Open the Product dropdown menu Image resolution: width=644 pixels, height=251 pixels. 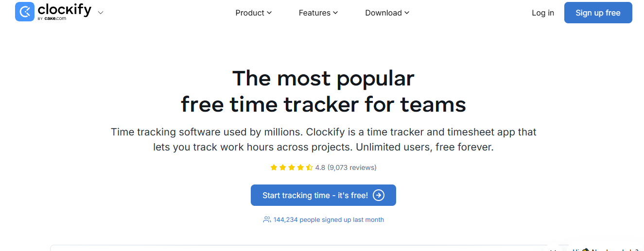tap(253, 13)
